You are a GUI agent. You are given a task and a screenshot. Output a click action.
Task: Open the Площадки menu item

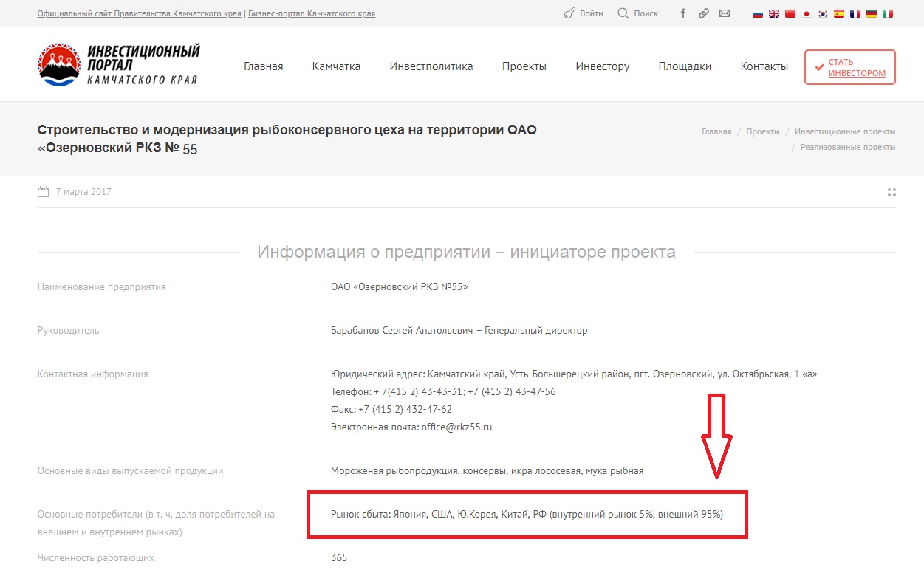(x=685, y=66)
